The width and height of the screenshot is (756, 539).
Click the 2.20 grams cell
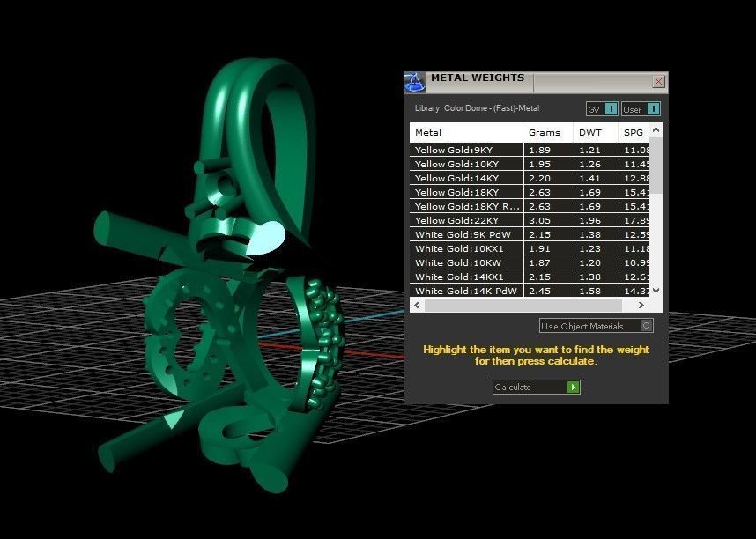click(x=549, y=178)
